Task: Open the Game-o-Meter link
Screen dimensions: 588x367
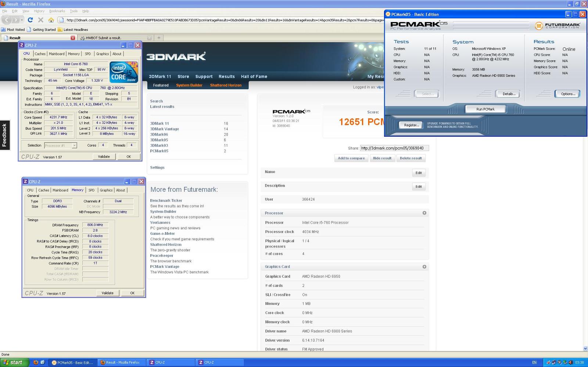Action: [162, 234]
